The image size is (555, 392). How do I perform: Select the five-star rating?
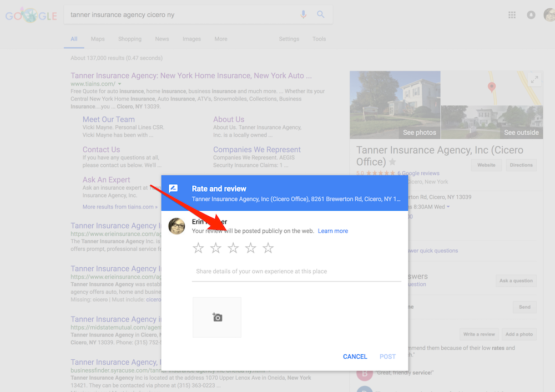click(268, 248)
